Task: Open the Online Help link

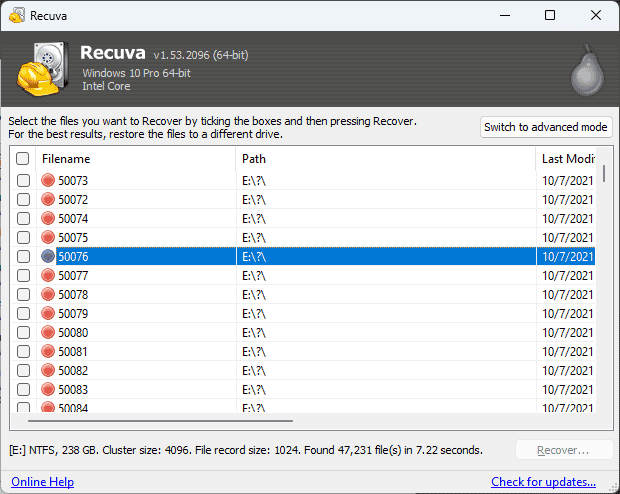Action: point(43,482)
